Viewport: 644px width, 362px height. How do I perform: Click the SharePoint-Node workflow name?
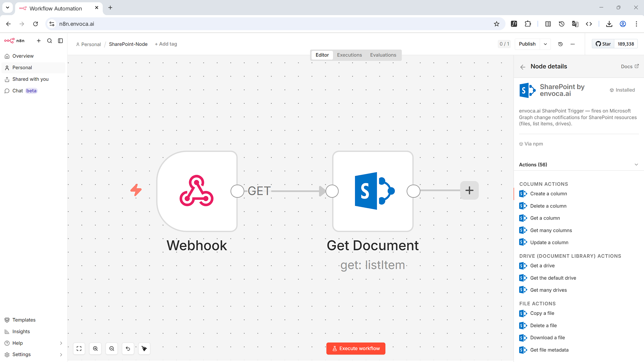coord(128,44)
